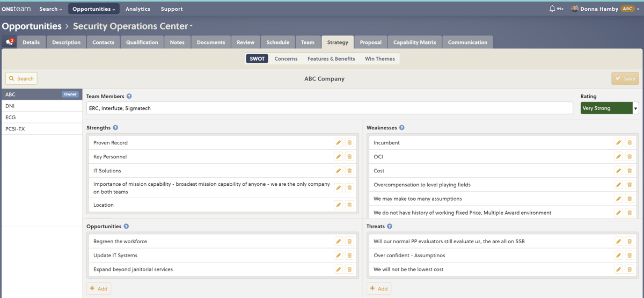Image resolution: width=644 pixels, height=298 pixels.
Task: Click the Team Members input field
Action: pyautogui.click(x=330, y=108)
